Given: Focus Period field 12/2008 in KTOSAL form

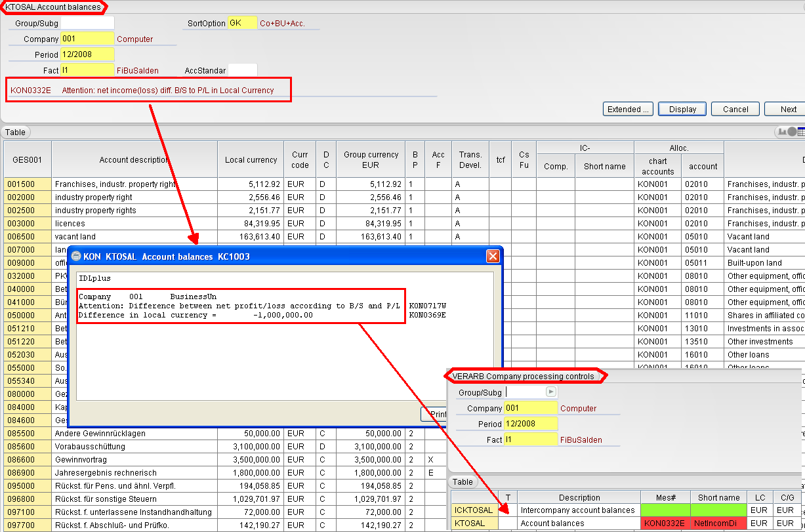Looking at the screenshot, I should click(87, 54).
